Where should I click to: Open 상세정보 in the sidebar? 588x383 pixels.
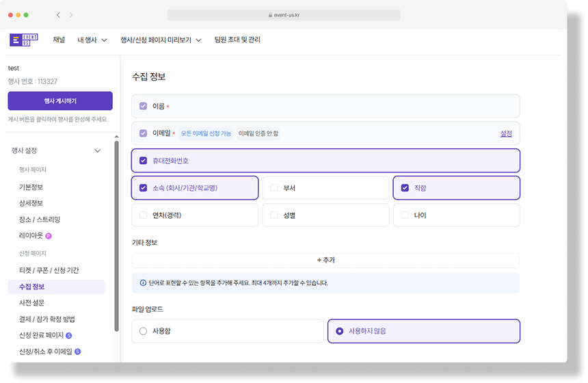[31, 203]
